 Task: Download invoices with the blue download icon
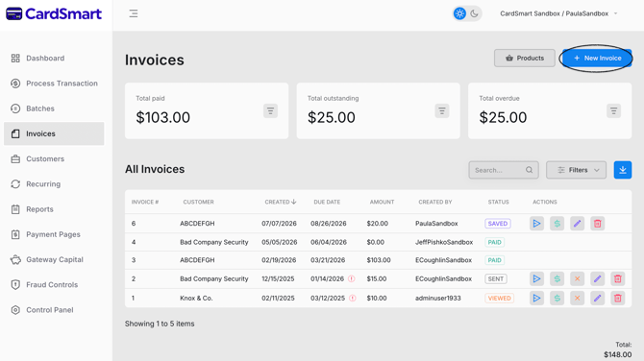623,170
